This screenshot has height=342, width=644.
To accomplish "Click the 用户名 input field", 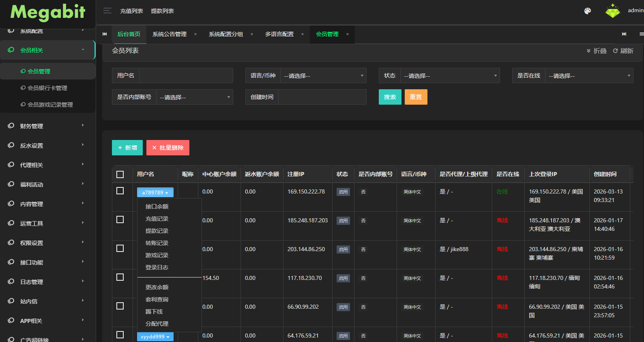I will pyautogui.click(x=186, y=76).
